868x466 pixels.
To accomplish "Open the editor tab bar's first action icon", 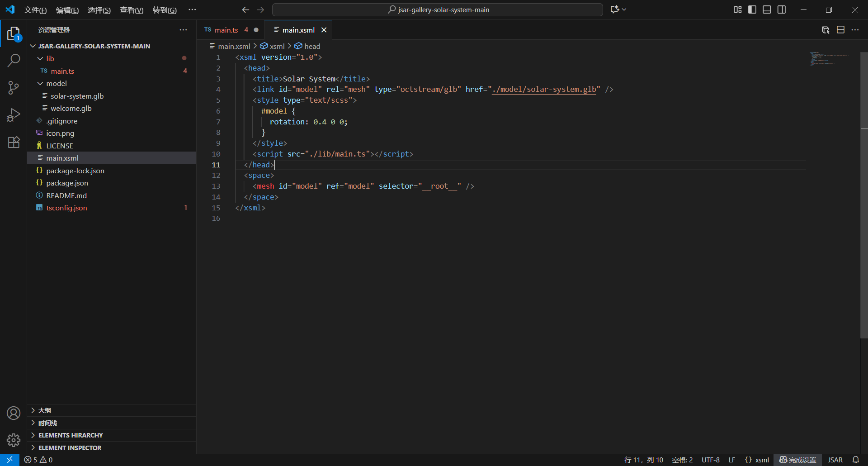I will point(826,30).
